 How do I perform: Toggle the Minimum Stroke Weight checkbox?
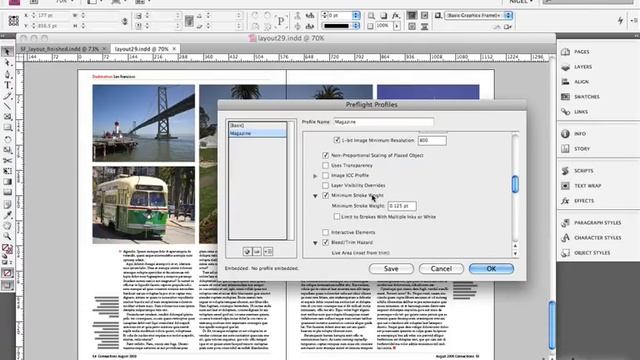point(325,195)
